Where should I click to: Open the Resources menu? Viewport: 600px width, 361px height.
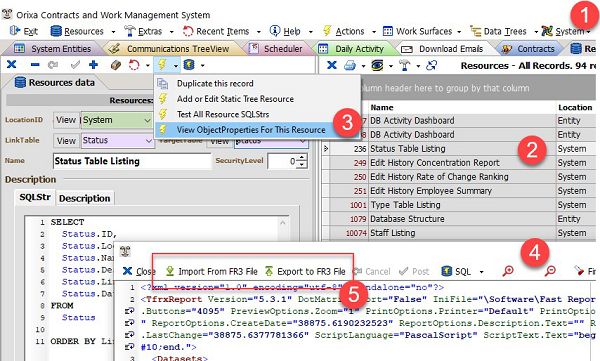tap(83, 31)
